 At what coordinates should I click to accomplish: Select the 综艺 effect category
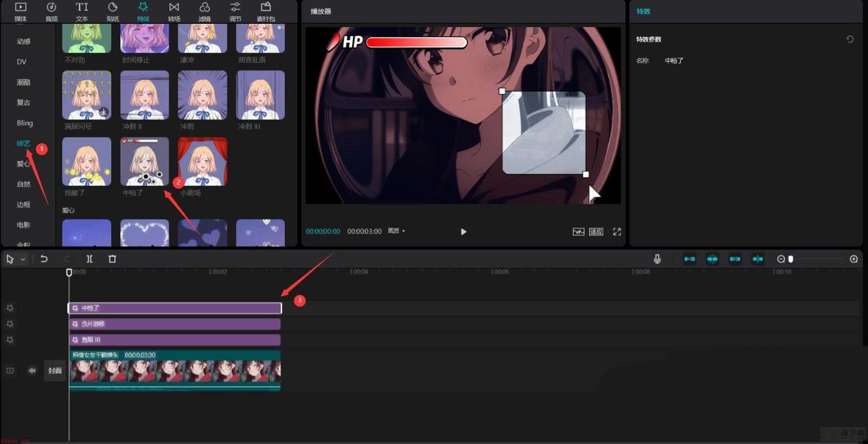point(23,143)
